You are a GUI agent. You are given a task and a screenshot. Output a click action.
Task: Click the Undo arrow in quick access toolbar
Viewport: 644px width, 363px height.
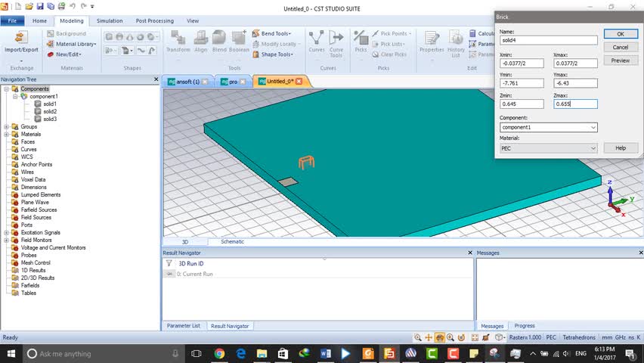73,6
